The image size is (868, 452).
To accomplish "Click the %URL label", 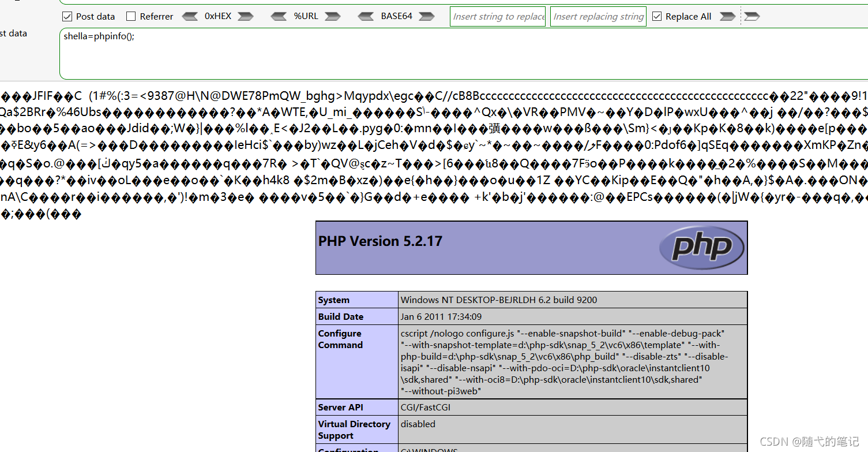I will click(306, 16).
